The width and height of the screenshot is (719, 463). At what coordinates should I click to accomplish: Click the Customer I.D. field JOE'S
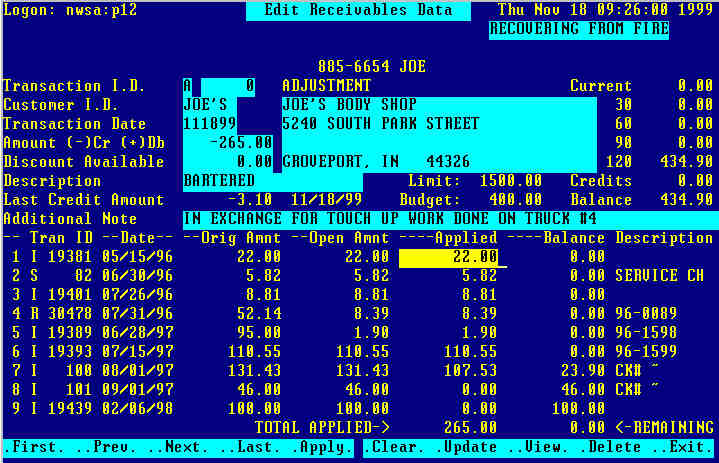[x=210, y=105]
